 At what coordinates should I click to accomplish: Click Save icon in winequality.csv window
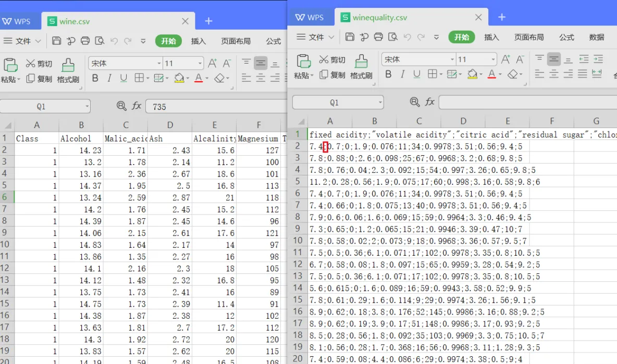click(350, 37)
